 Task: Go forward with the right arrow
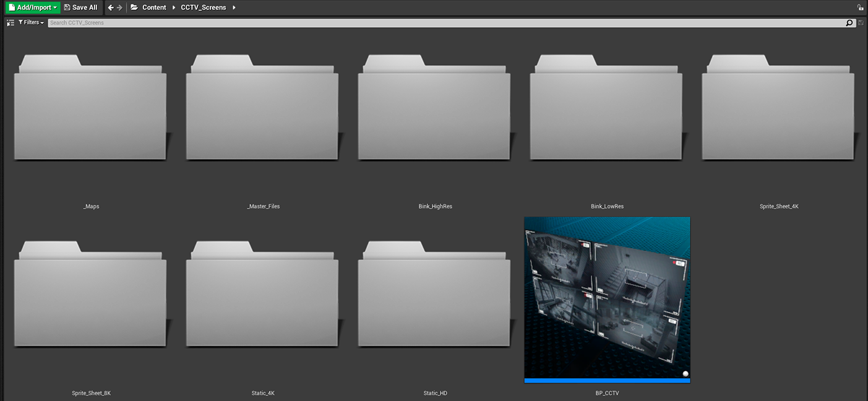click(x=119, y=7)
